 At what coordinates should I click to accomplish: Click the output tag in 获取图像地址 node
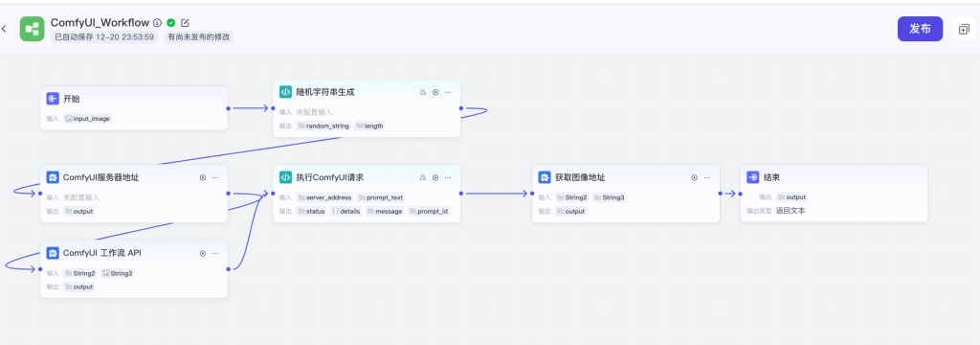tap(571, 211)
